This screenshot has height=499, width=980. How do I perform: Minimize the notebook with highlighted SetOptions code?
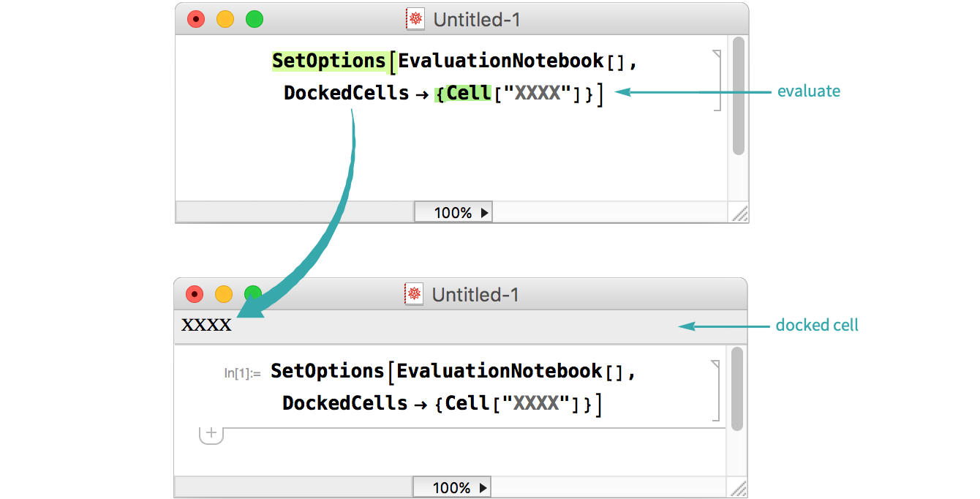tap(225, 20)
